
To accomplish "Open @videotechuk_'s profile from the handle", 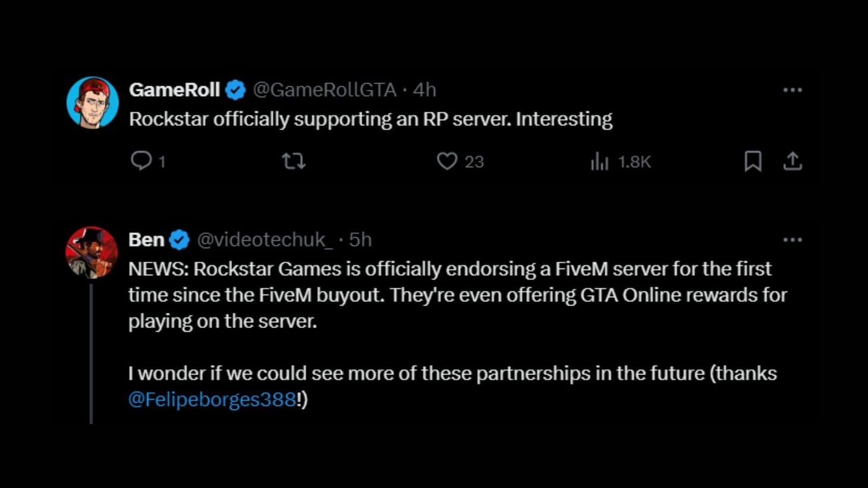I will click(x=263, y=240).
